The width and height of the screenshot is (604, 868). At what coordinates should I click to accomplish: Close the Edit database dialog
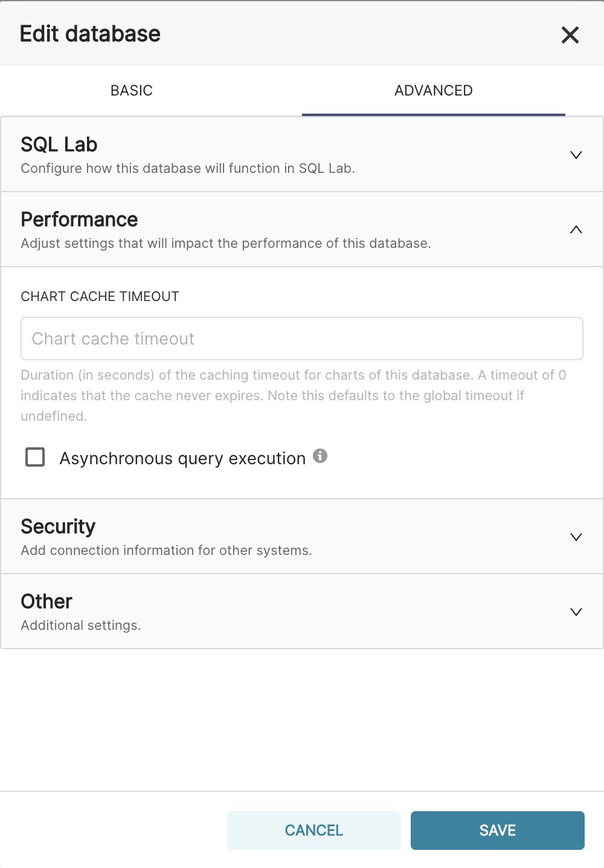pyautogui.click(x=570, y=35)
